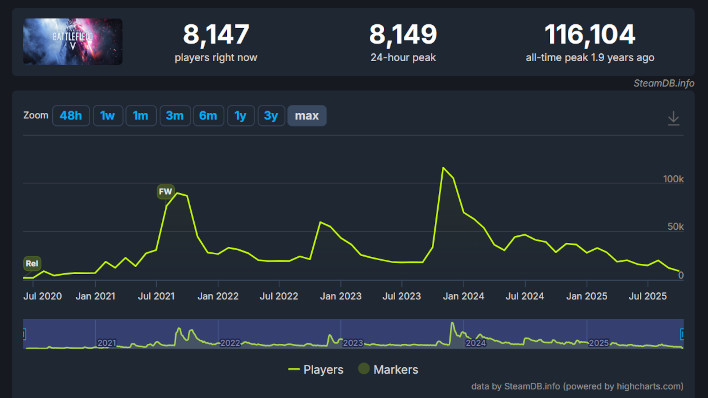Click the FW chart marker
The width and height of the screenshot is (708, 398).
coord(165,192)
